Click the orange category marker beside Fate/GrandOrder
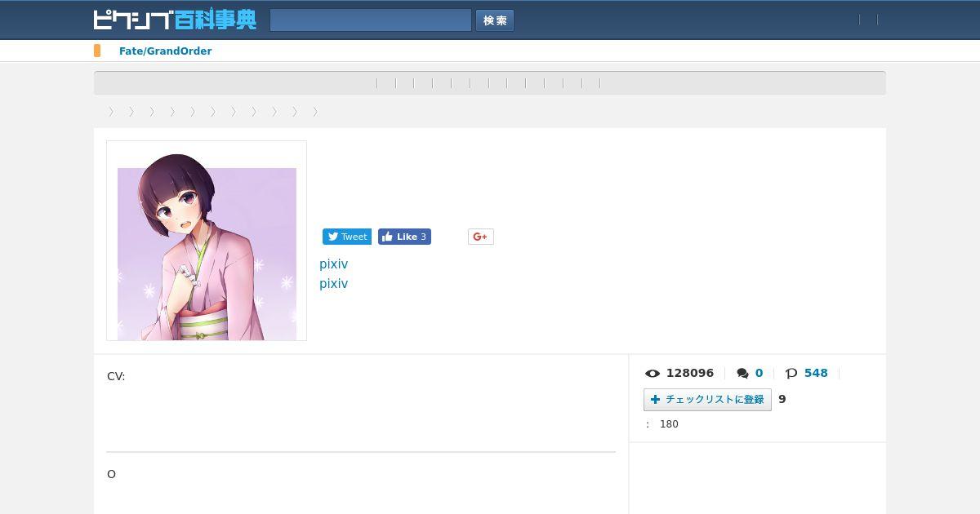This screenshot has height=514, width=980. pyautogui.click(x=97, y=51)
